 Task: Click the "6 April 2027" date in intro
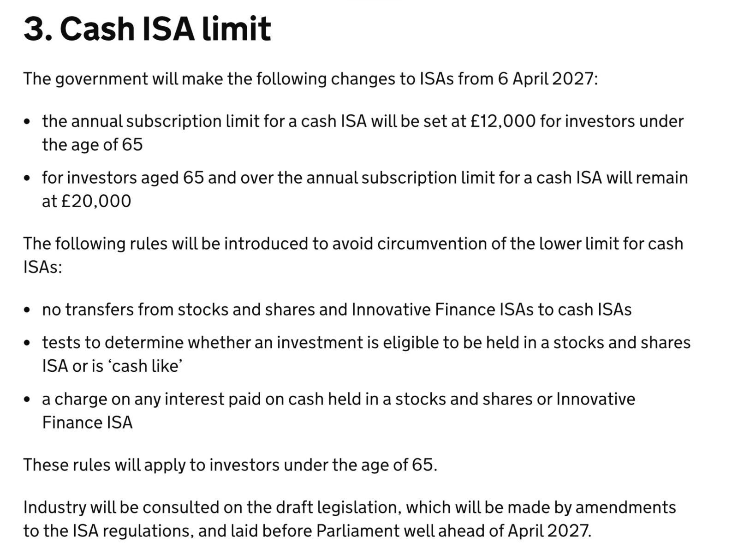tap(546, 79)
